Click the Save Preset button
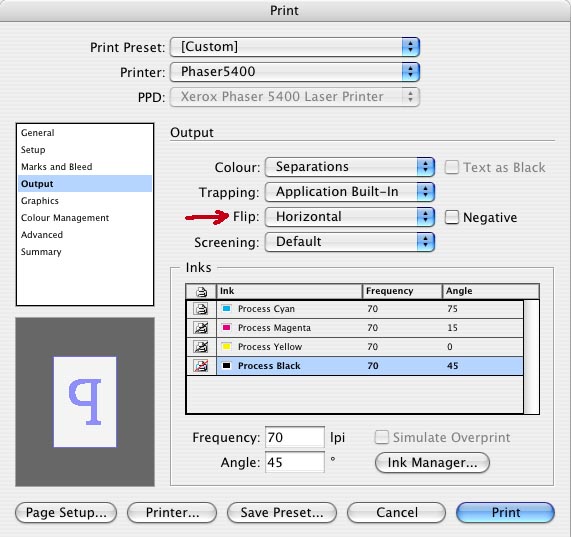Screen dimensions: 571x537 (281, 512)
